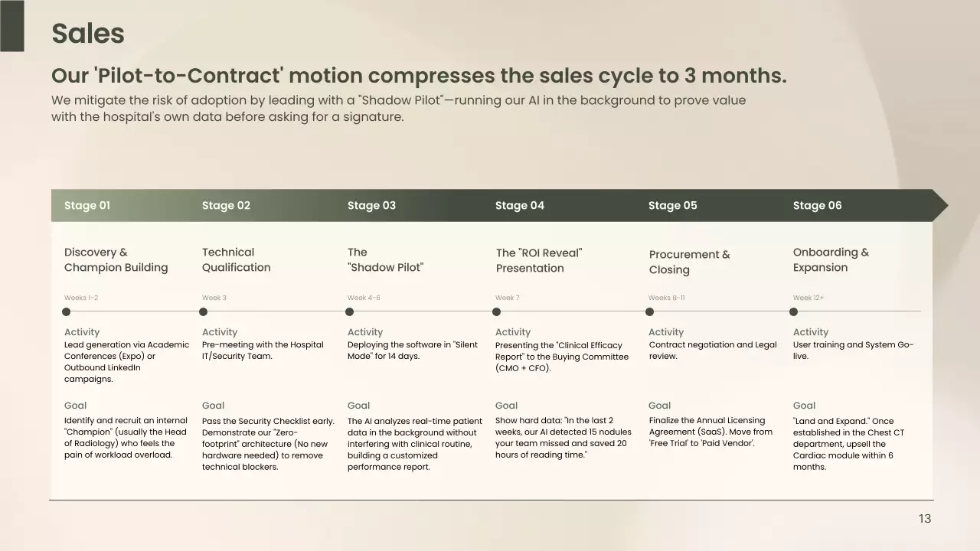Select the 'Pilot-to-Contract' headline text

click(418, 76)
